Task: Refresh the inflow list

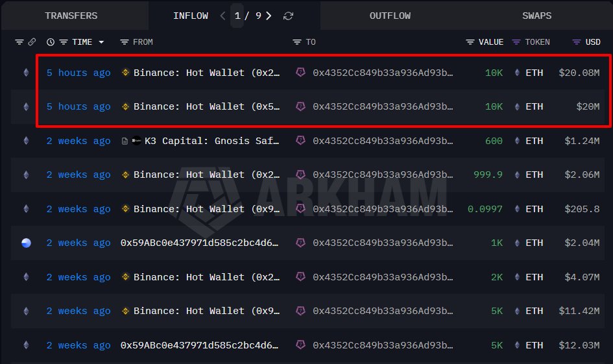Action: [x=288, y=16]
